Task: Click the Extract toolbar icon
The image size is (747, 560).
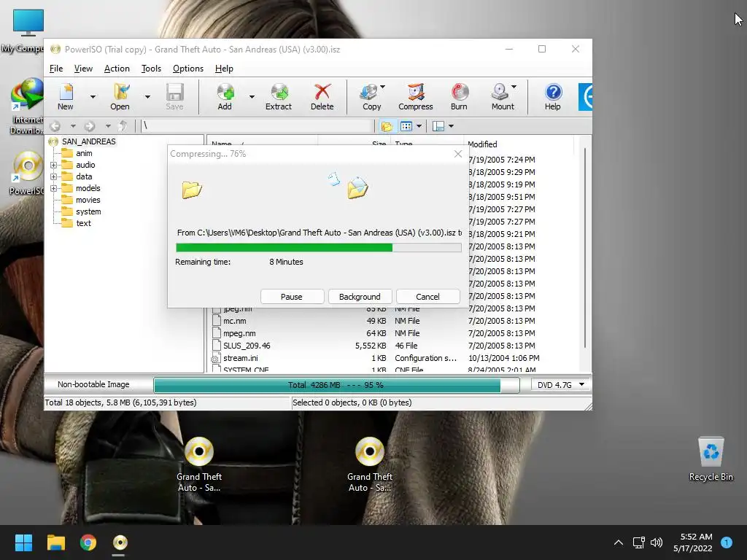Action: point(279,97)
